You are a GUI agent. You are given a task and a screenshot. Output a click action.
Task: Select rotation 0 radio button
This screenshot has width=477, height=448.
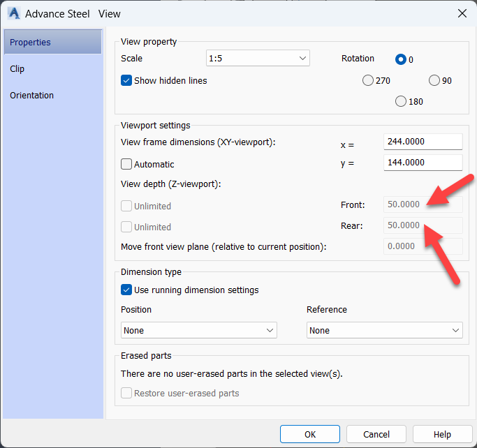[401, 59]
